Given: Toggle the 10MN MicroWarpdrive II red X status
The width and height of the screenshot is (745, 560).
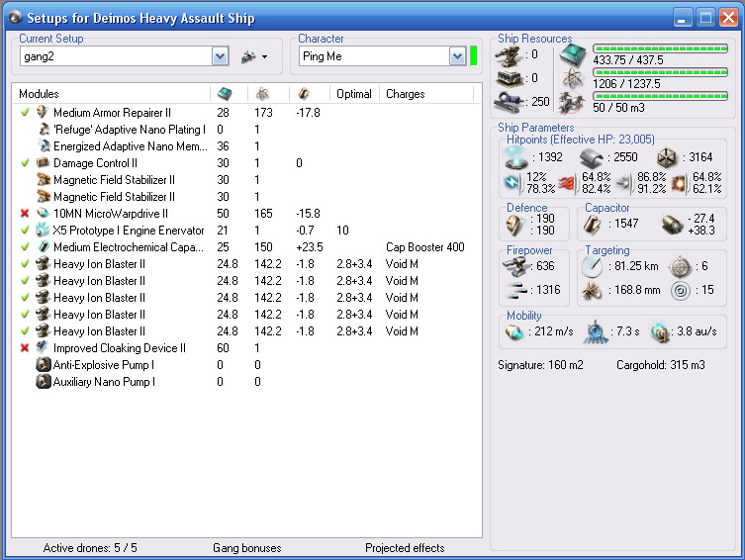Looking at the screenshot, I should point(25,214).
